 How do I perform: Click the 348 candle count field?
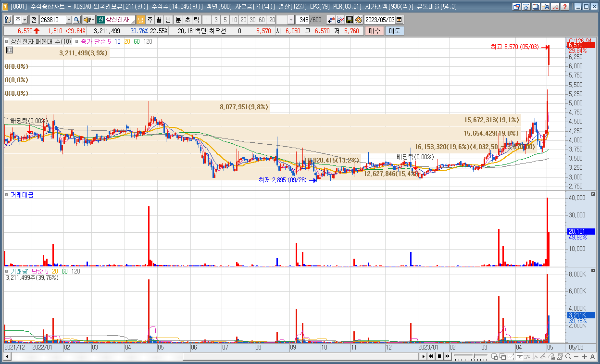point(303,20)
